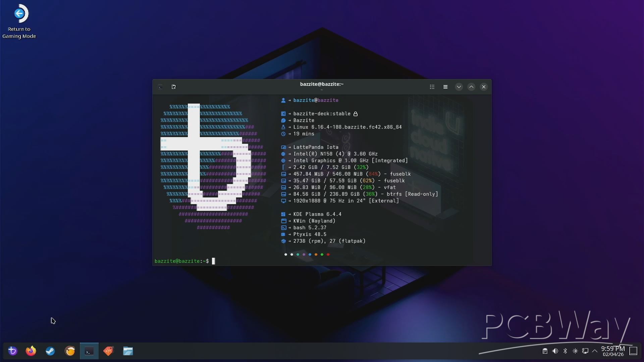
Task: Open the Bazzite application launcher
Action: tap(12, 351)
